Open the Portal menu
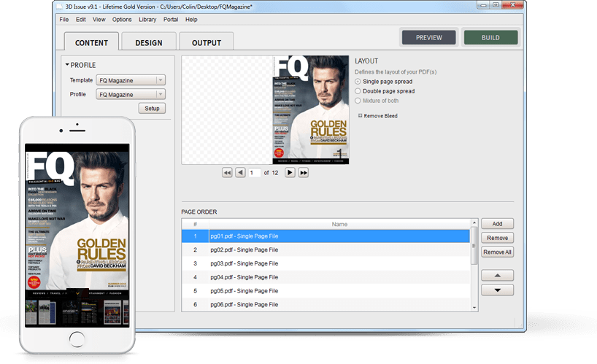 (171, 20)
